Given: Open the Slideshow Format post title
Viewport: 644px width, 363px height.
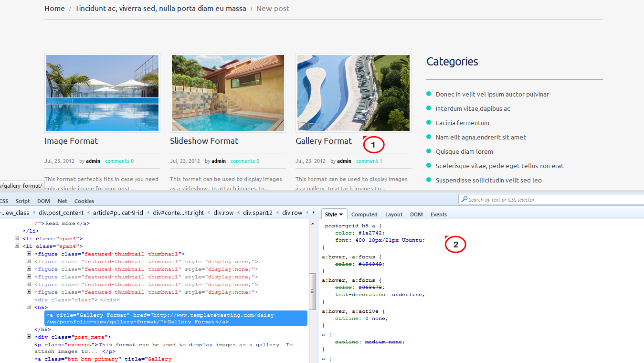Looking at the screenshot, I should tap(204, 141).
